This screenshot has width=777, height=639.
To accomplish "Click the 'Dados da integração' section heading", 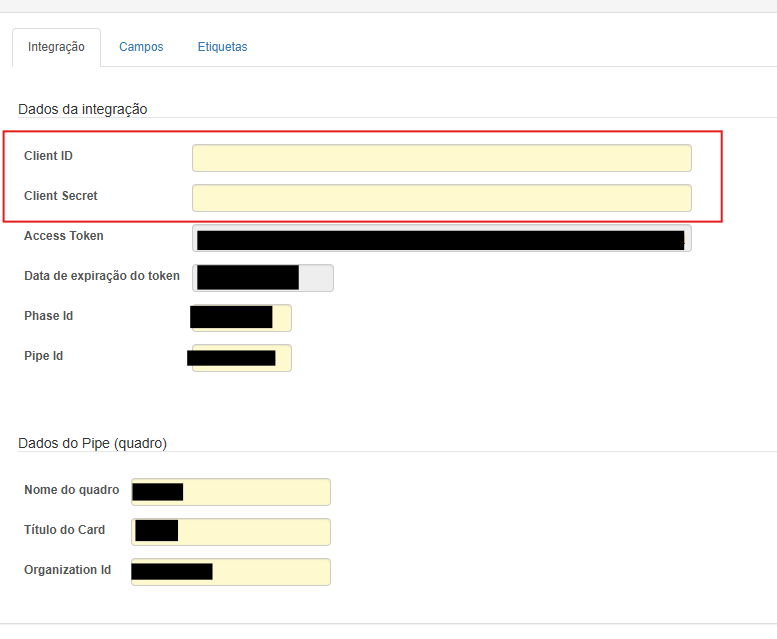I will point(83,109).
